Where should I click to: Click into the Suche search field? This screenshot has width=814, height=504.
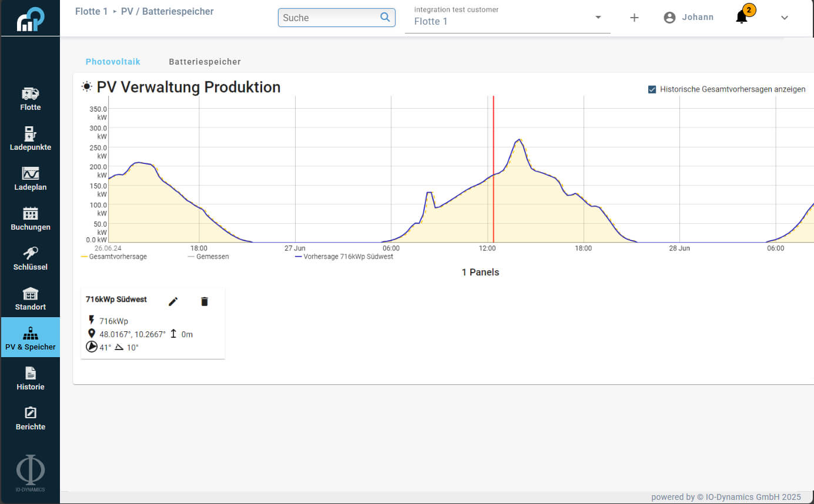(329, 18)
